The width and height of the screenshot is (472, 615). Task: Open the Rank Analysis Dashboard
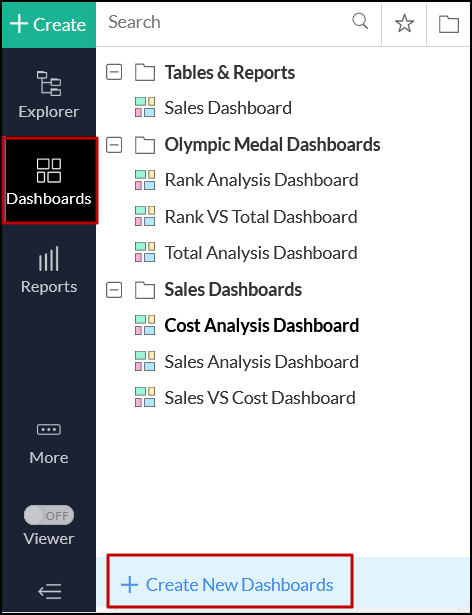coord(246,180)
